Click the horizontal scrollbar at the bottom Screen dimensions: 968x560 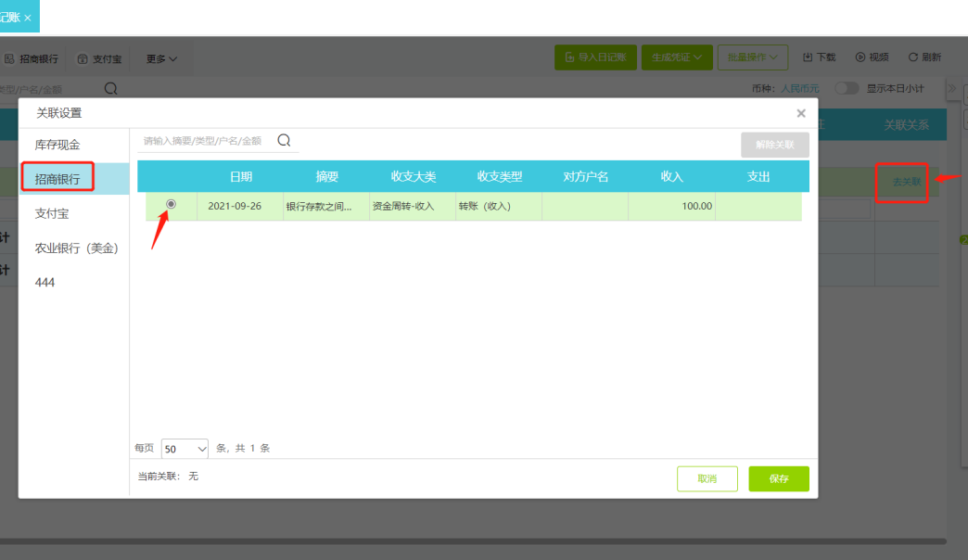point(473,541)
